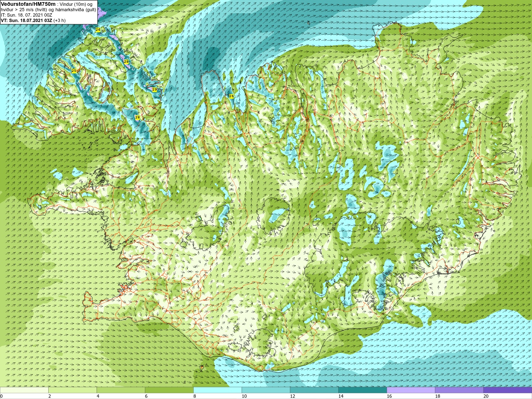
Task: Click the scale value 14
Action: (341, 396)
